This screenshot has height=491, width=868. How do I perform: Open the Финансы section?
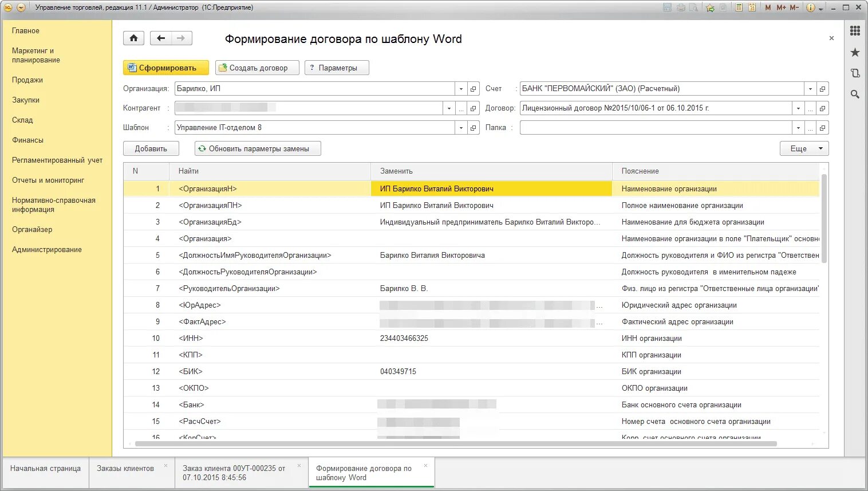27,140
